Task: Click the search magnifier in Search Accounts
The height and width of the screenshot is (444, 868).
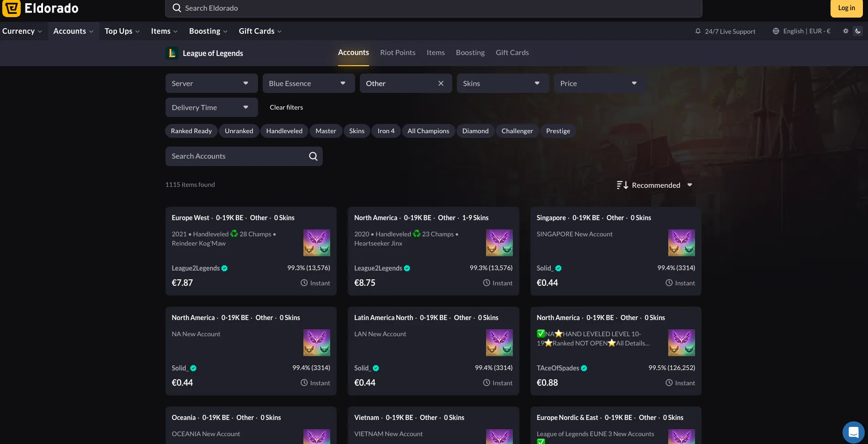Action: pos(313,156)
